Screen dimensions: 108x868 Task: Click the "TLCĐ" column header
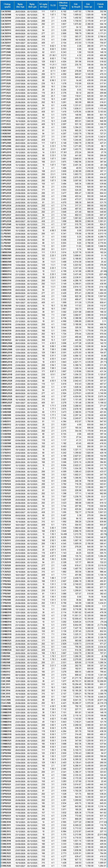(x=53, y=5)
